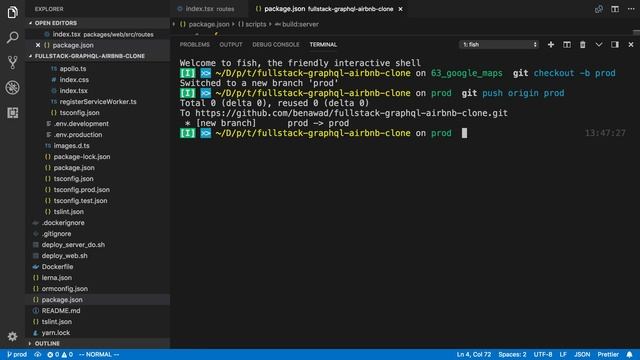Close package.json in Open Editors list
This screenshot has height=360, width=640.
pos(38,45)
